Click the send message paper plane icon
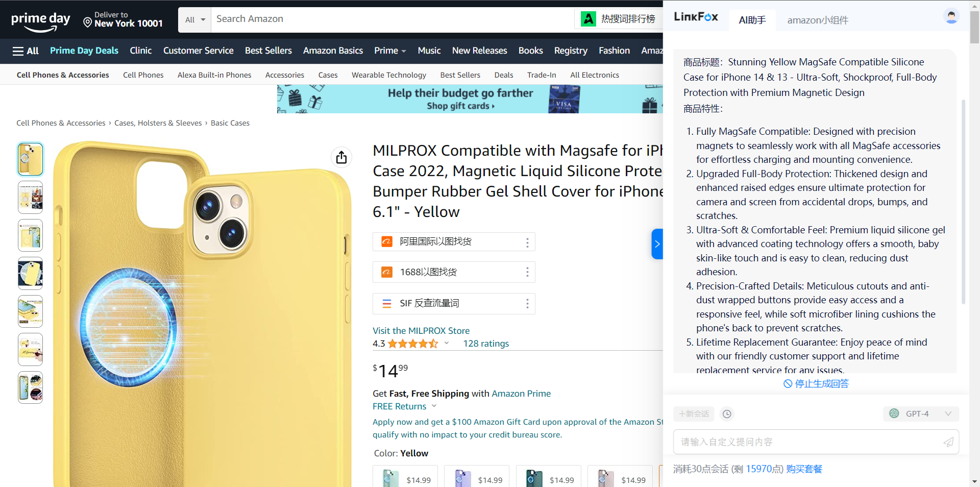 pos(948,442)
